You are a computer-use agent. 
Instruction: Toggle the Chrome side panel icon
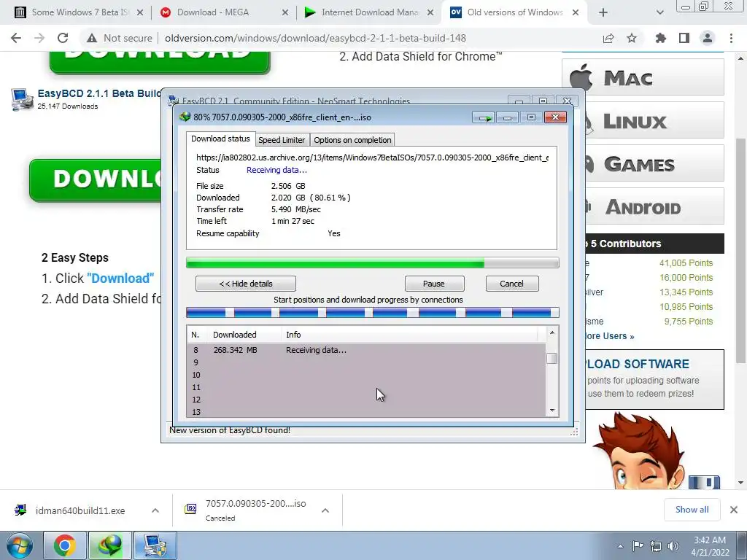(684, 38)
